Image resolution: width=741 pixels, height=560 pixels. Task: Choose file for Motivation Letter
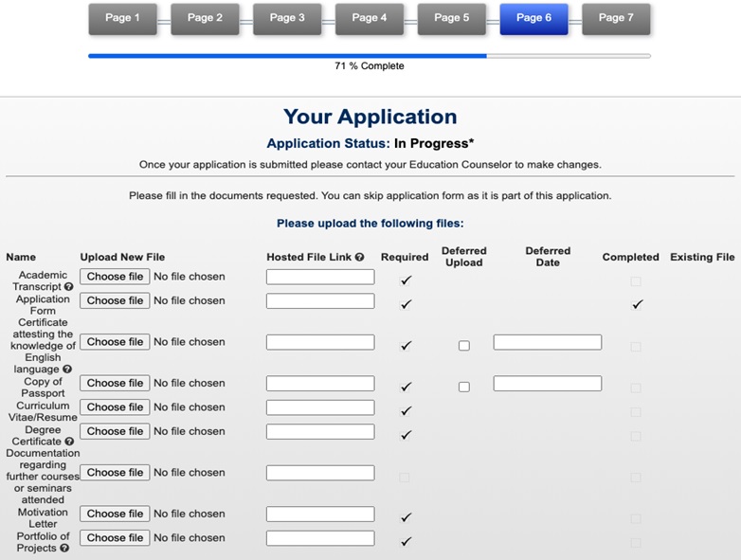pos(115,514)
